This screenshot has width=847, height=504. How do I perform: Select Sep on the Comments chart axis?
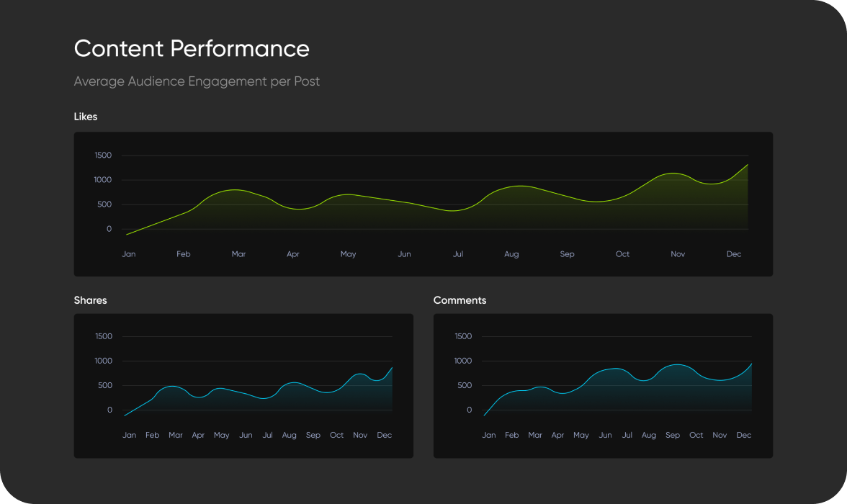point(673,435)
